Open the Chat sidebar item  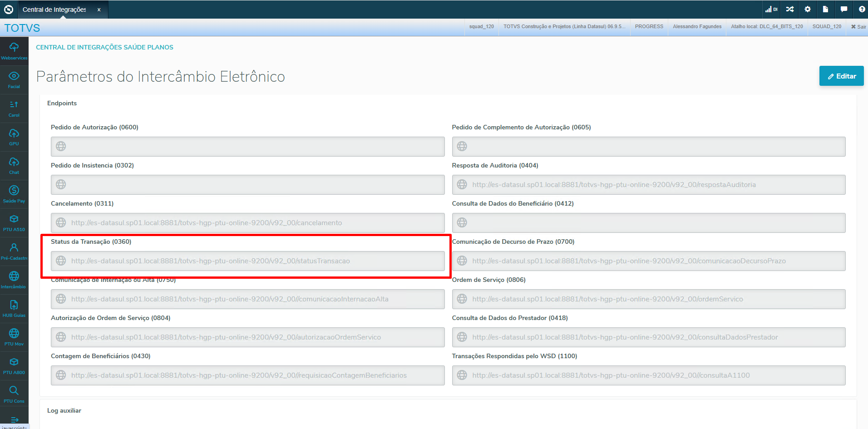pos(14,166)
